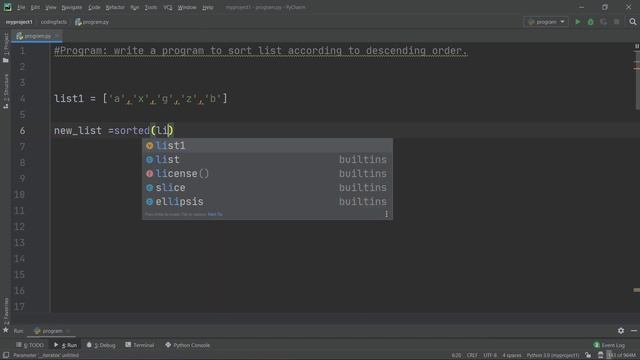The image size is (640, 360).
Task: Click memory indicator in status bar
Action: 622,356
